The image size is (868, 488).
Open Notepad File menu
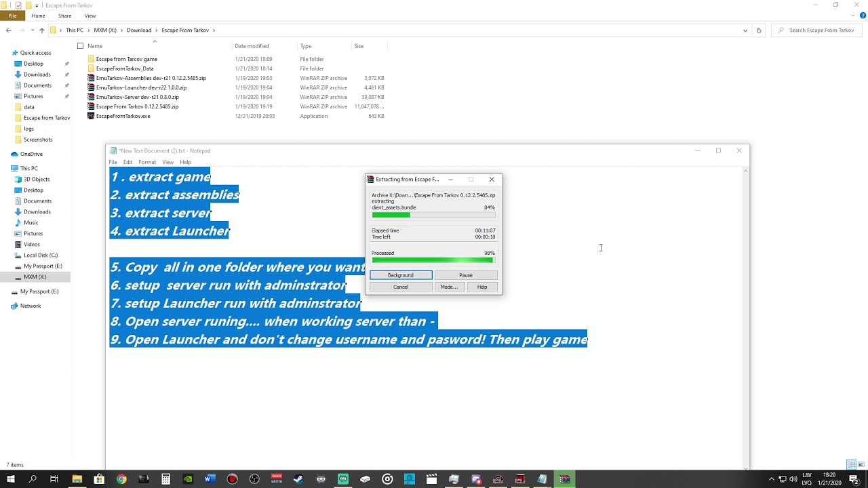coord(113,162)
